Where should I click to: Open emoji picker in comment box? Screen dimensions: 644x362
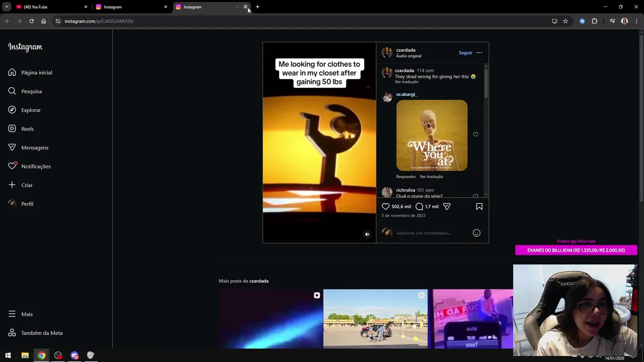pos(476,233)
